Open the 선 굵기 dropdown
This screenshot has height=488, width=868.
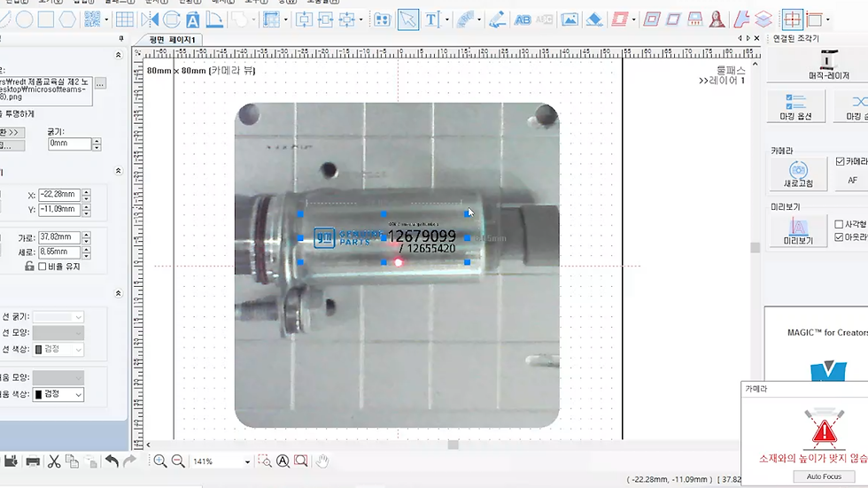tap(58, 317)
